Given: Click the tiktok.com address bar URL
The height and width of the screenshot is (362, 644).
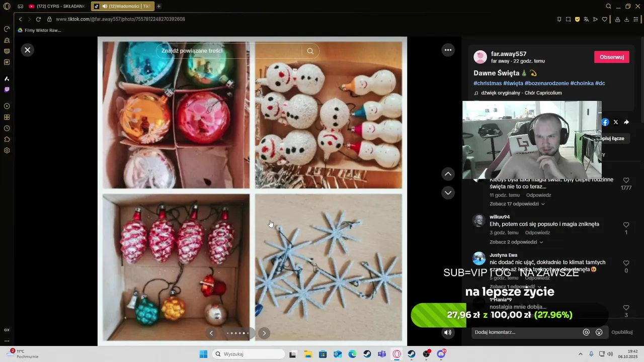Looking at the screenshot, I should click(x=120, y=19).
